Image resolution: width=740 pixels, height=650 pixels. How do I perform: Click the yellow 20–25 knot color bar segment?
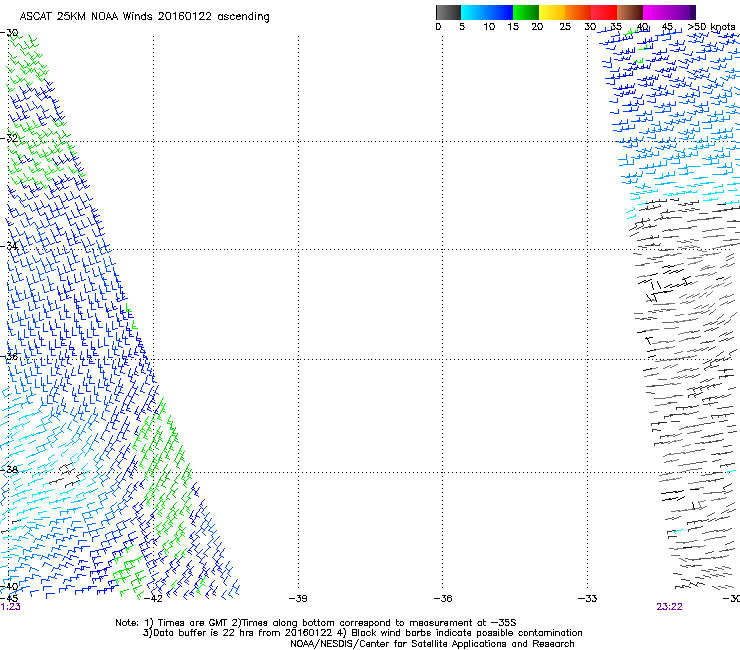552,12
